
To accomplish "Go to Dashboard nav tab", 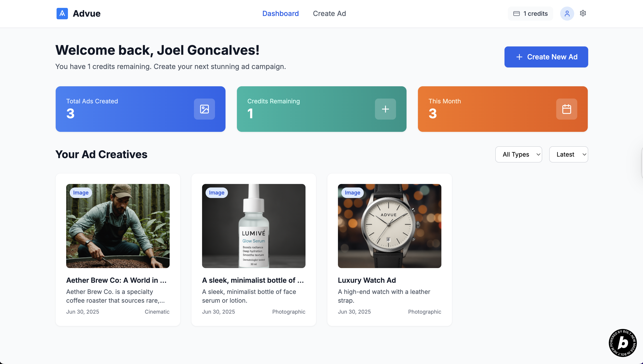I will click(x=280, y=14).
